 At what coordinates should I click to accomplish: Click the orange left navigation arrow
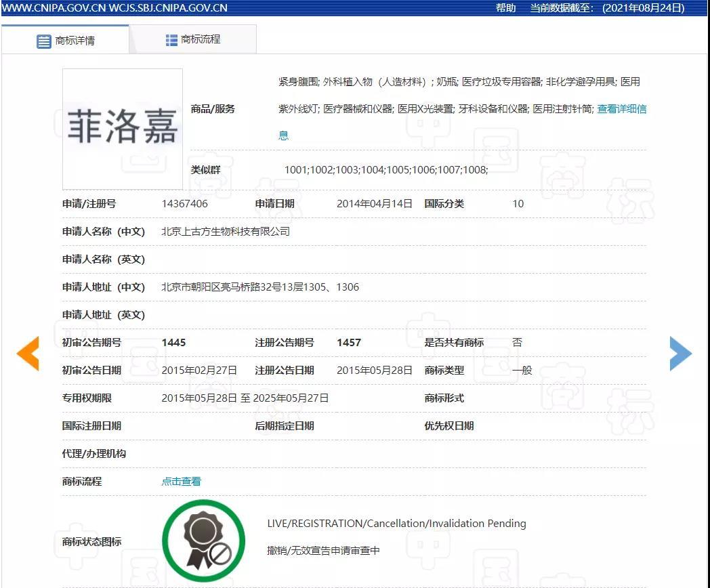[27, 353]
